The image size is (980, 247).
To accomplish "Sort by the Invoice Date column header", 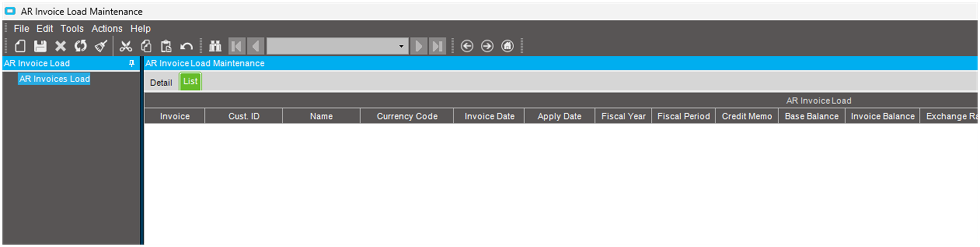I will [489, 116].
